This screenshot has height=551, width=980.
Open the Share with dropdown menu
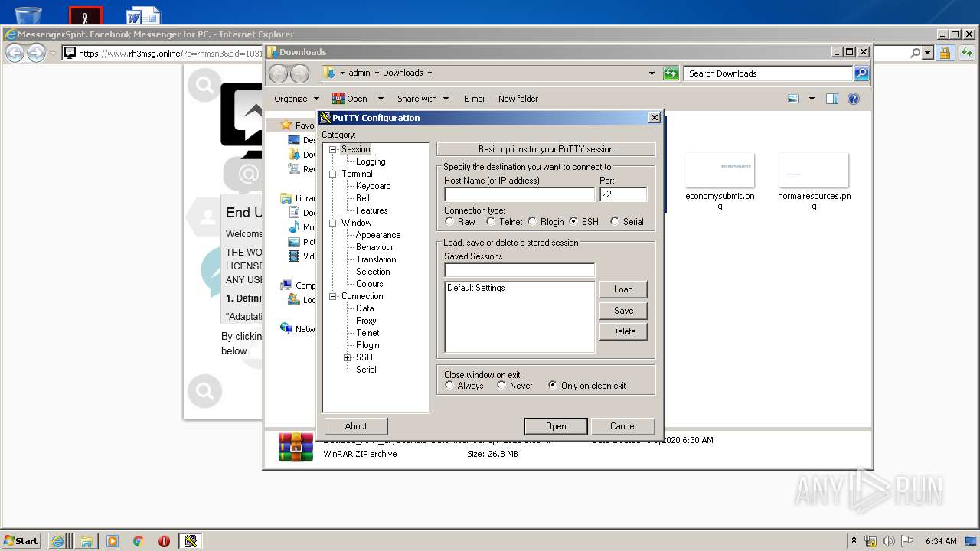422,99
